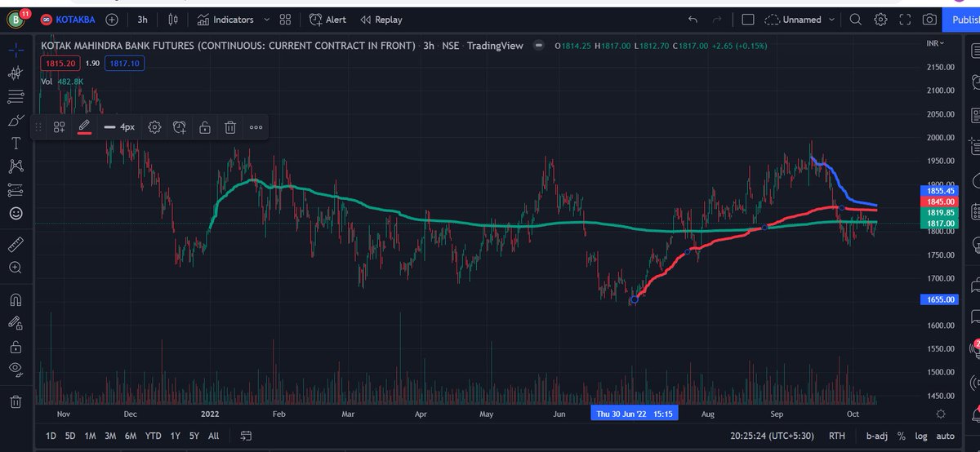Open user profile avatar menu
Viewport: 980px width, 452px height.
(16, 20)
